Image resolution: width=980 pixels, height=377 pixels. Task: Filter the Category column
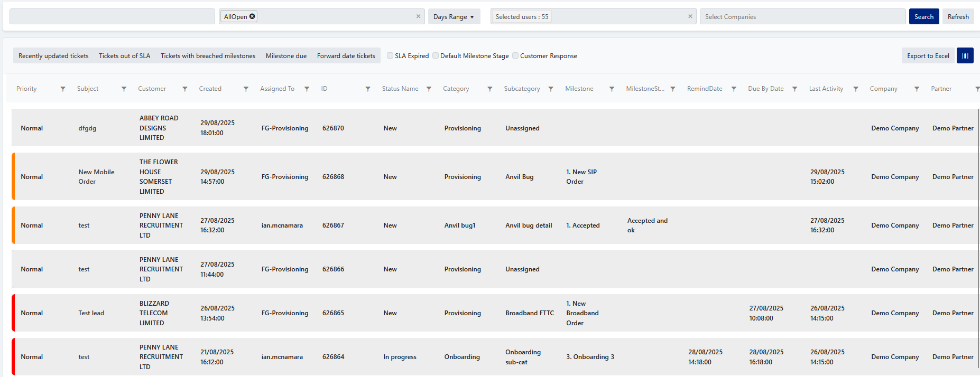click(x=489, y=89)
